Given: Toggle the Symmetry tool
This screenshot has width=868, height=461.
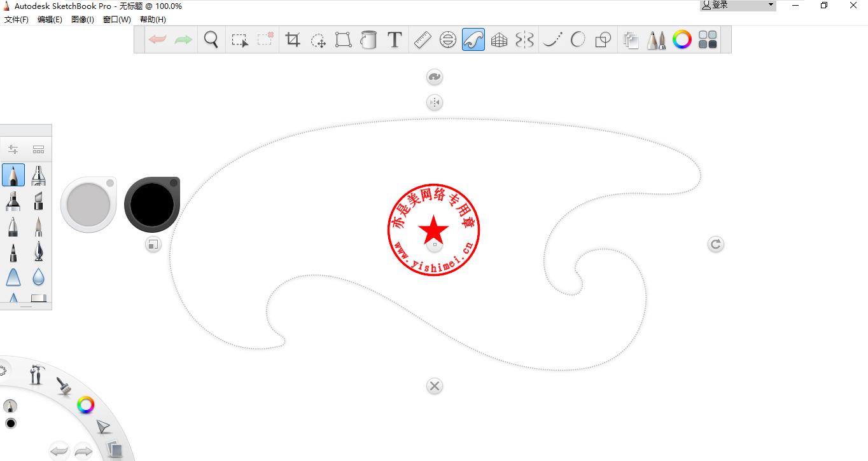Looking at the screenshot, I should click(x=524, y=39).
